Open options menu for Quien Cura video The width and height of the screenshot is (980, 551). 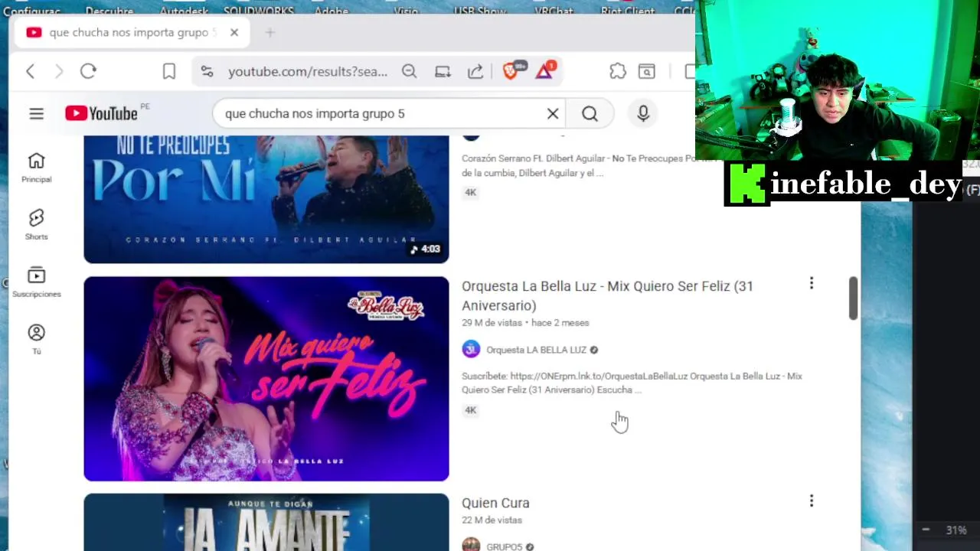(812, 501)
